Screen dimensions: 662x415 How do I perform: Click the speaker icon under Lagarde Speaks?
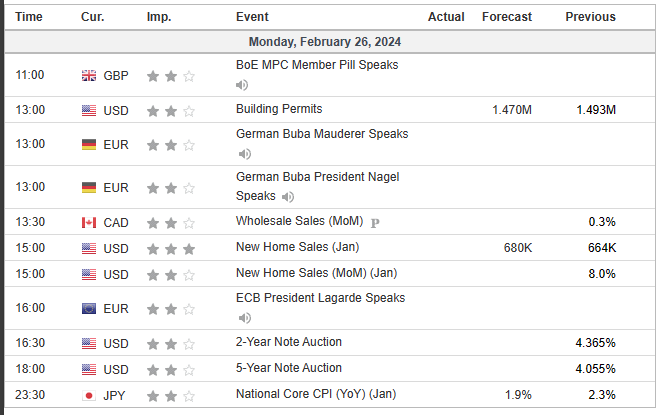pos(243,318)
